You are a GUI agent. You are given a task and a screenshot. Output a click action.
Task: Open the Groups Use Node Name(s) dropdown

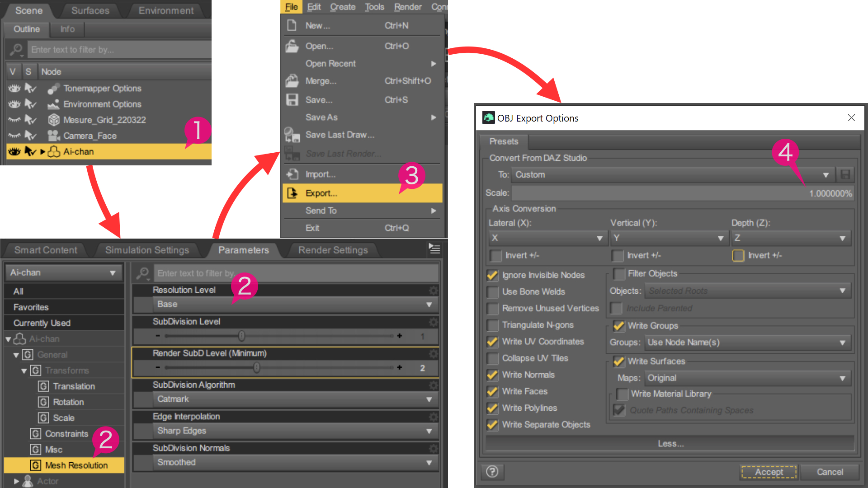[x=748, y=343]
